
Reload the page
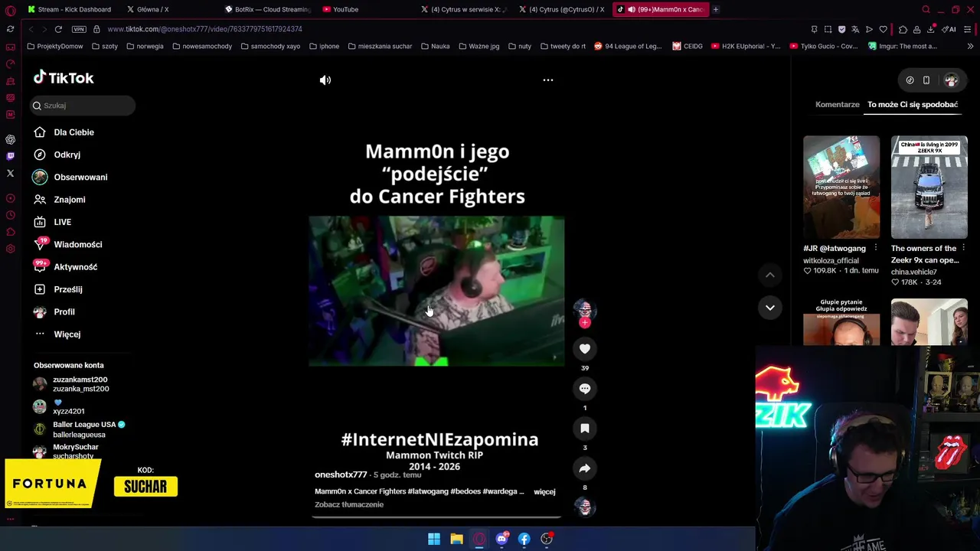coord(58,29)
